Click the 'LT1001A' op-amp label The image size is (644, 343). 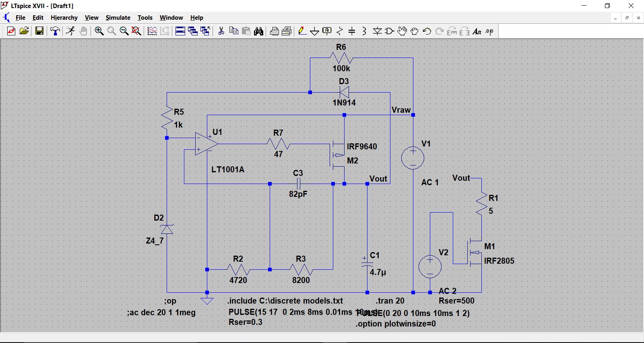coord(228,169)
